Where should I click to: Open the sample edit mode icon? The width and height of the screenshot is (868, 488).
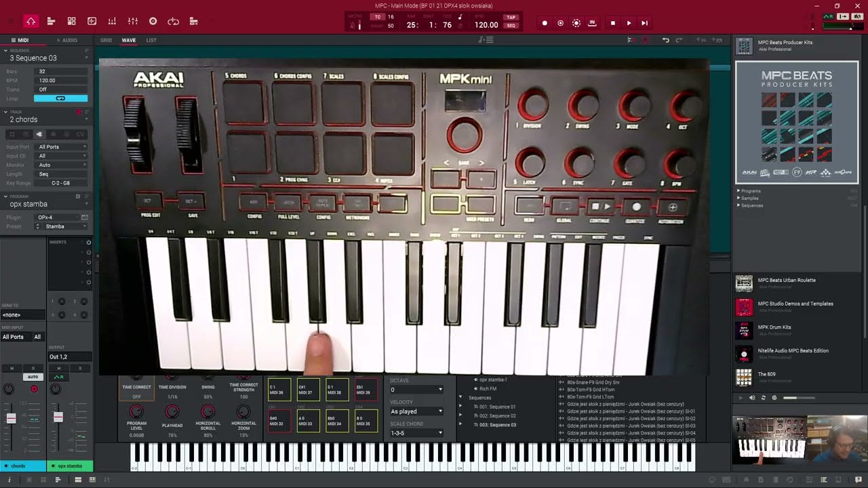[x=92, y=22]
